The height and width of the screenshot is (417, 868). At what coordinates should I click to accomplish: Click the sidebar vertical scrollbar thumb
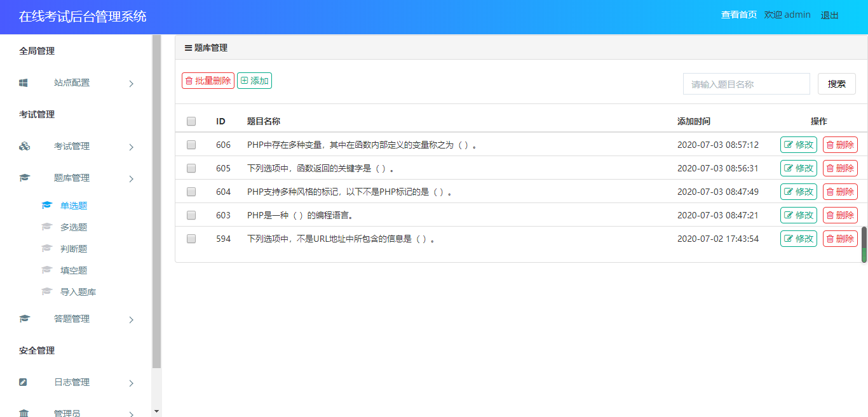[156, 202]
